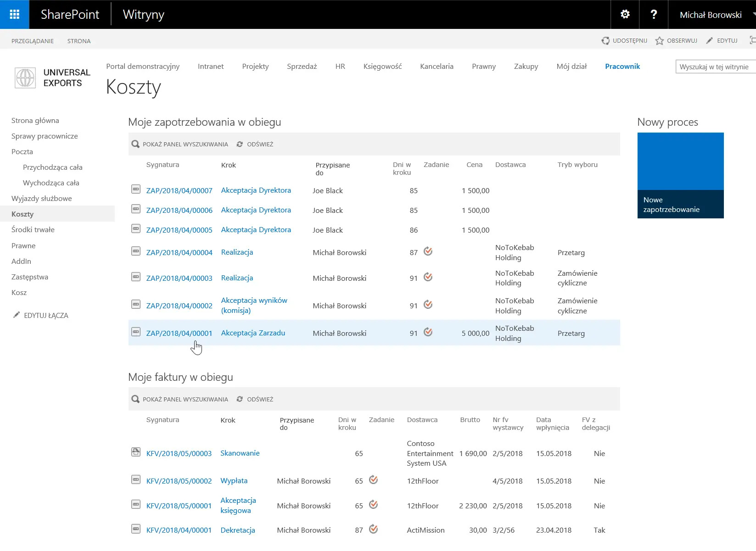Open row menu icon for ZAP/2018/04/00005

tap(136, 228)
